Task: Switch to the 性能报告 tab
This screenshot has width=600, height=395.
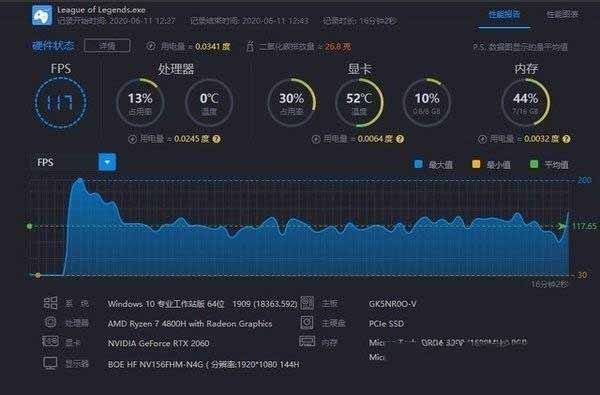Action: point(504,15)
